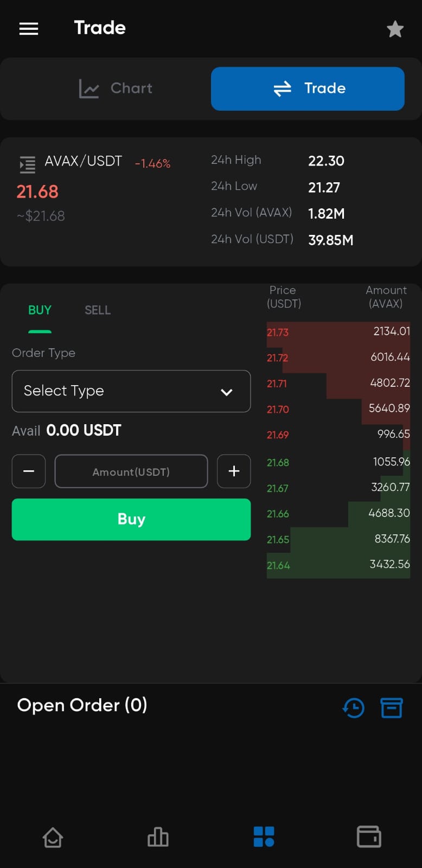
Task: Open the archive box icon
Action: coord(391,707)
